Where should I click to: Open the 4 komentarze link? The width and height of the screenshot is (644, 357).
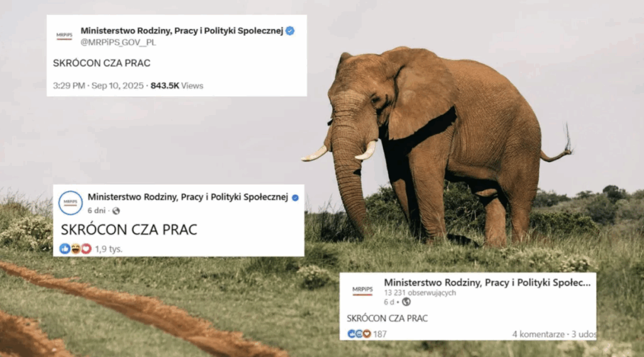tap(538, 334)
